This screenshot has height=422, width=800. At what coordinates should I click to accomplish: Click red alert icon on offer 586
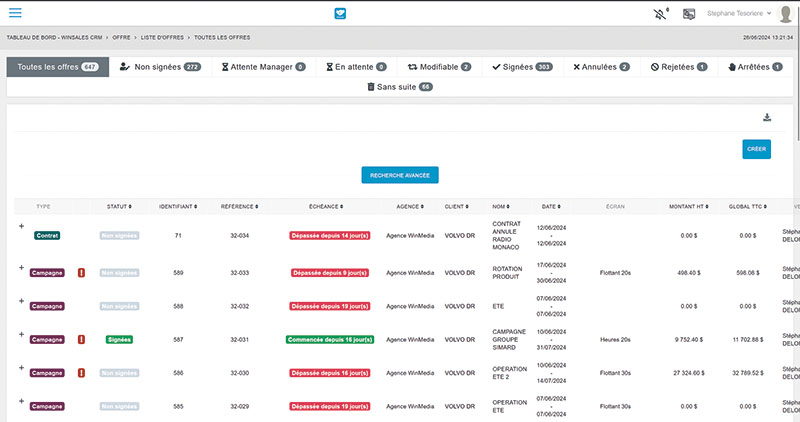pyautogui.click(x=81, y=373)
